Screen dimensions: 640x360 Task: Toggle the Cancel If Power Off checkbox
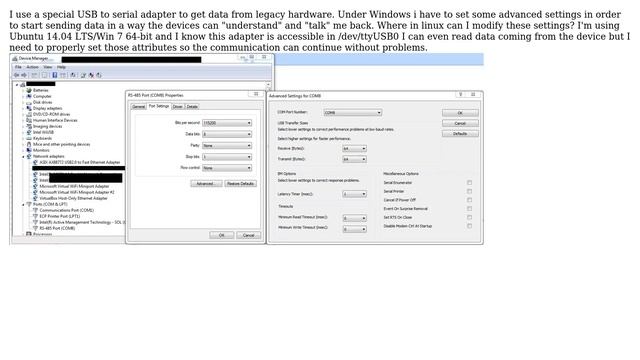pyautogui.click(x=469, y=200)
